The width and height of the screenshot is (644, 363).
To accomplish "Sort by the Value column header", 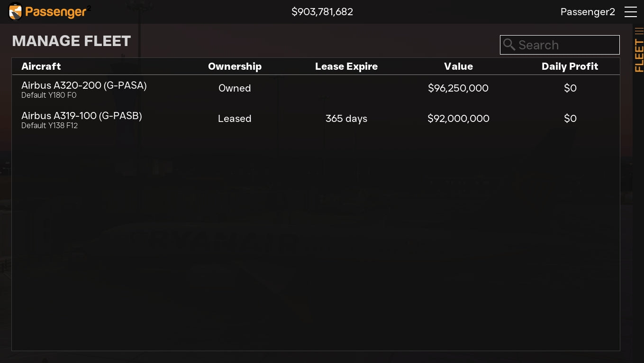I will point(458,66).
